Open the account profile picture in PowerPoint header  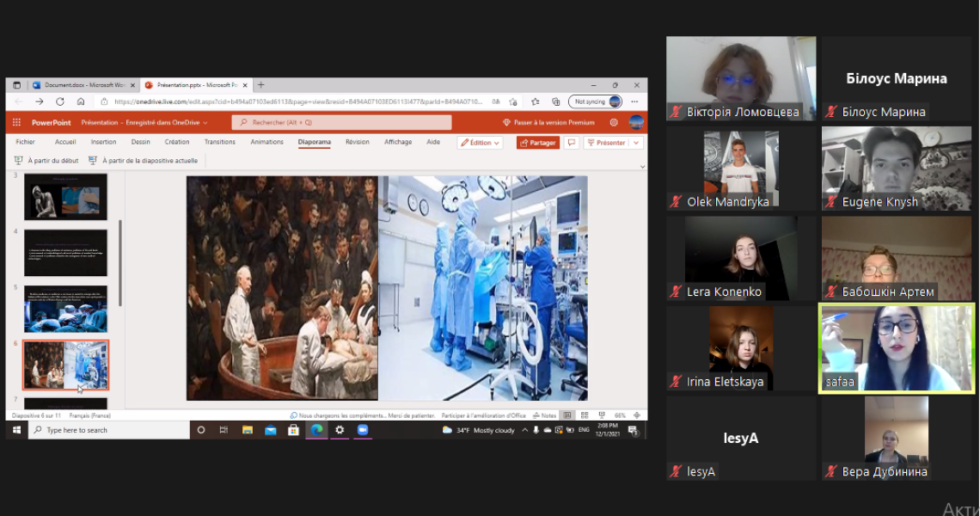tap(636, 123)
